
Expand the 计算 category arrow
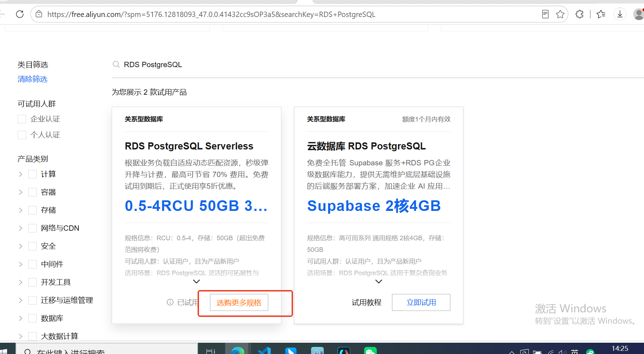[x=21, y=174]
